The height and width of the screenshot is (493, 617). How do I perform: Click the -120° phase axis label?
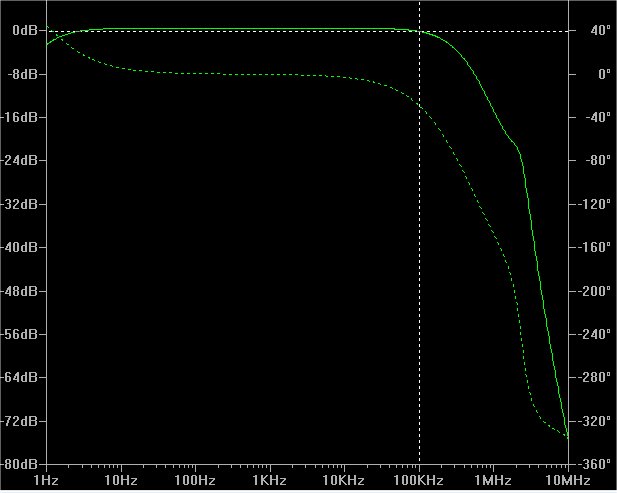[595, 204]
